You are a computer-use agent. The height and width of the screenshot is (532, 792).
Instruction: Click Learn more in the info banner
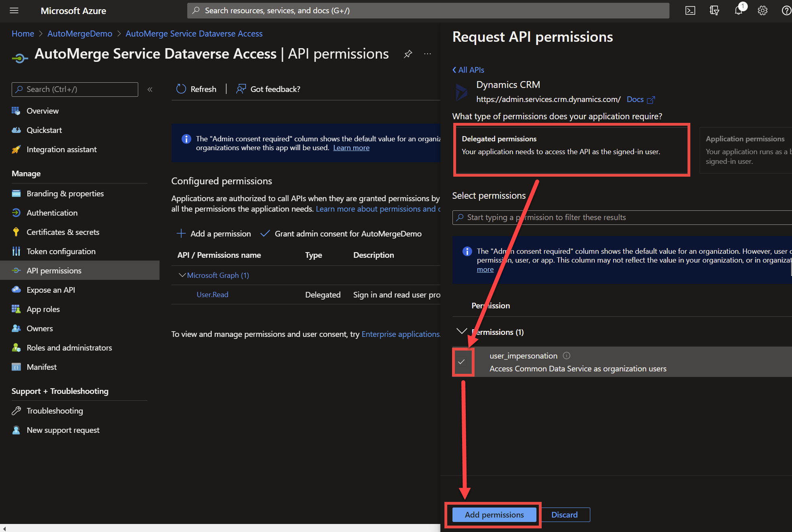point(351,148)
